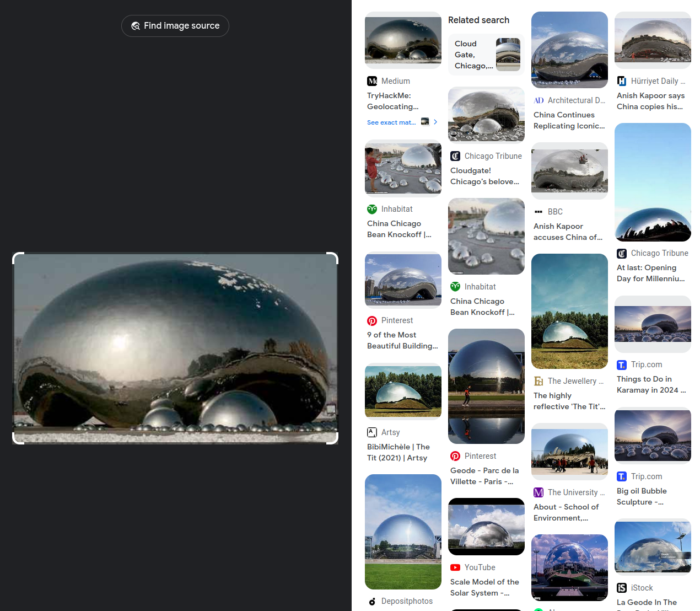Click the Inhabitat icon in the second column
Image resolution: width=700 pixels, height=611 pixels.
pos(455,287)
